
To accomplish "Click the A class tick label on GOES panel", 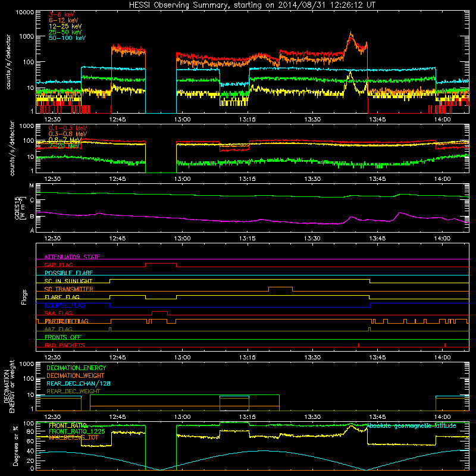I will 32,230.
